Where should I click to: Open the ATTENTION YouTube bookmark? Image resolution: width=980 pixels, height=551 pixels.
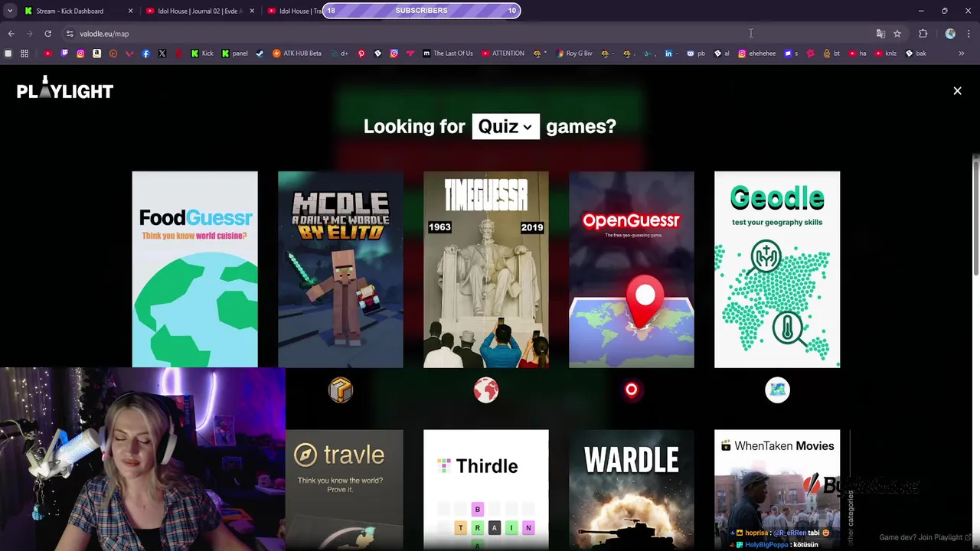coord(503,54)
